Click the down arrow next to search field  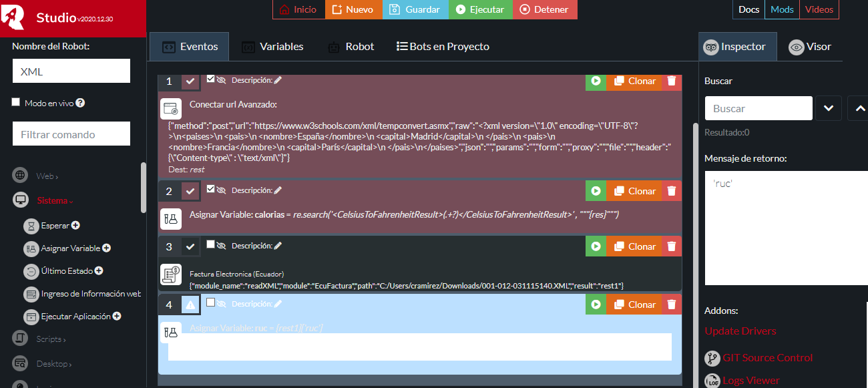828,108
